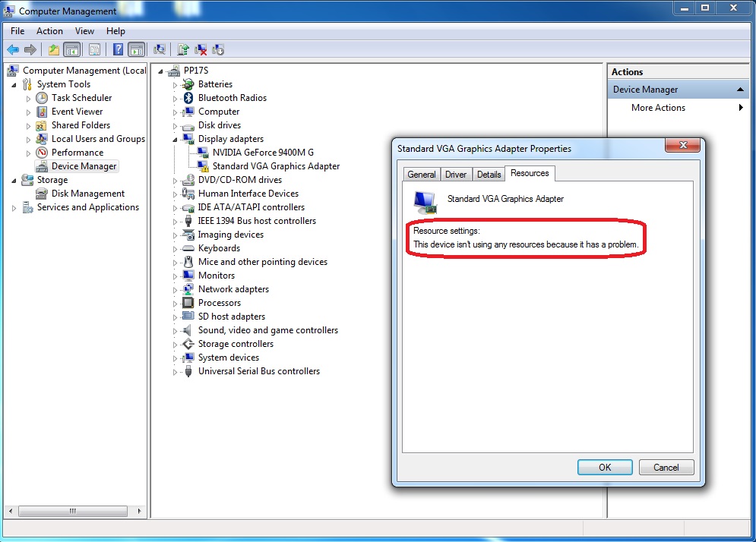Select the NVIDIA GeForce 9400M G device
Screen dimensions: 756x542
[x=263, y=153]
